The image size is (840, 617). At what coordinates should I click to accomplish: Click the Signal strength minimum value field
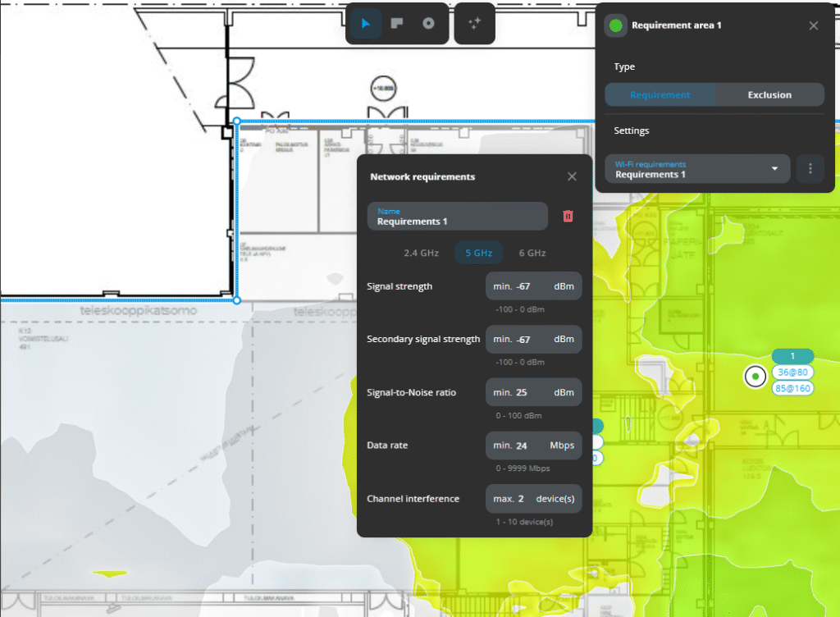533,286
